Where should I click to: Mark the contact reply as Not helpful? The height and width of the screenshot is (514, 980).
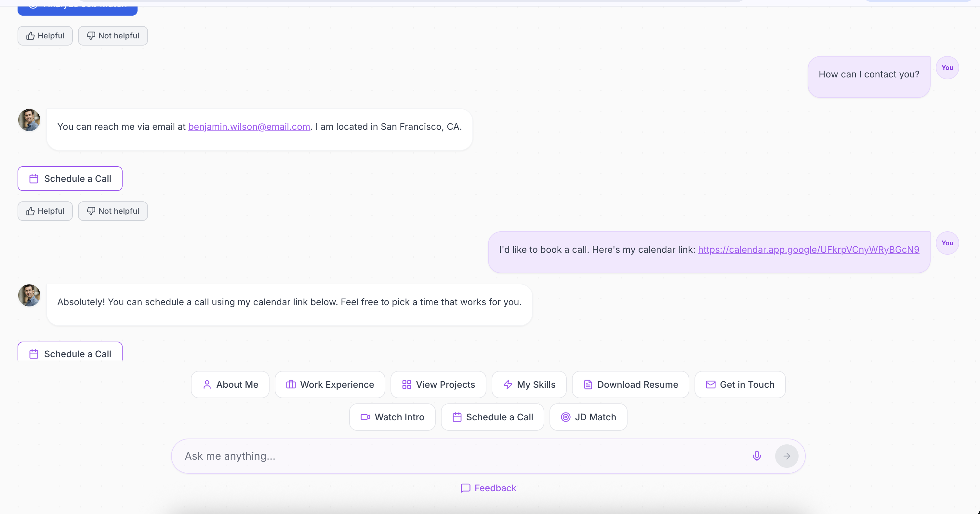click(113, 211)
